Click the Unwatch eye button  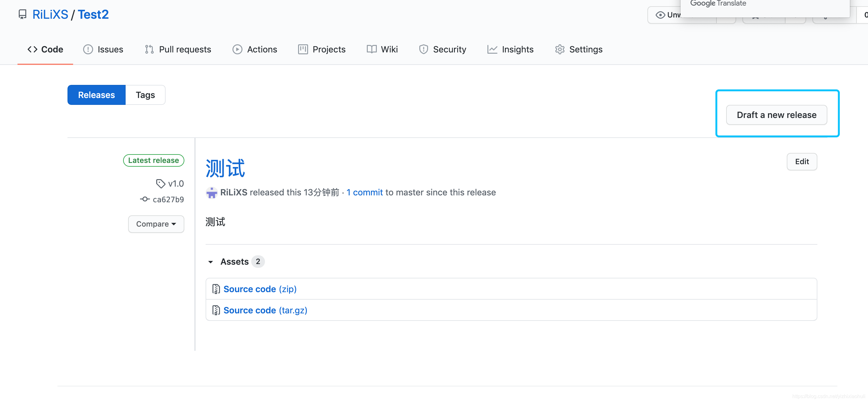point(665,15)
